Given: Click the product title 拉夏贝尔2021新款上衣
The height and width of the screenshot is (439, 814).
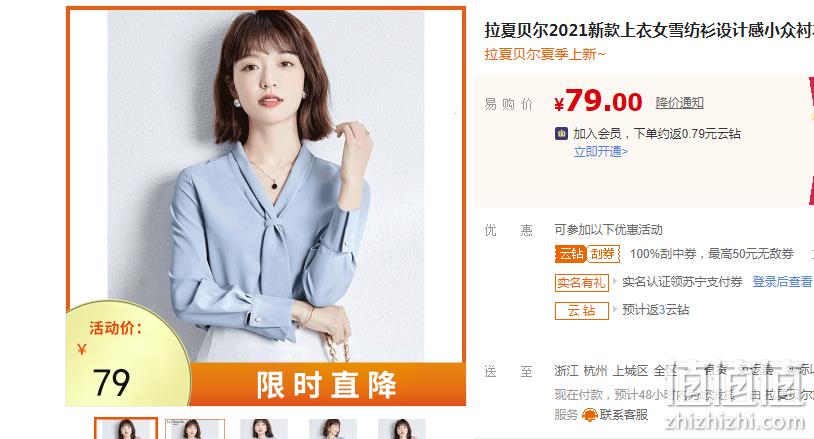Looking at the screenshot, I should pyautogui.click(x=649, y=30).
